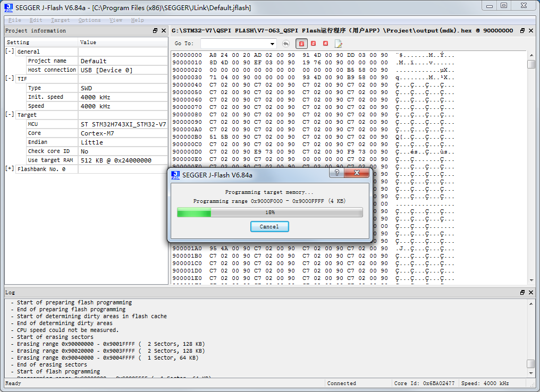Click the J-Flash icon in main title bar

pyautogui.click(x=9, y=7)
